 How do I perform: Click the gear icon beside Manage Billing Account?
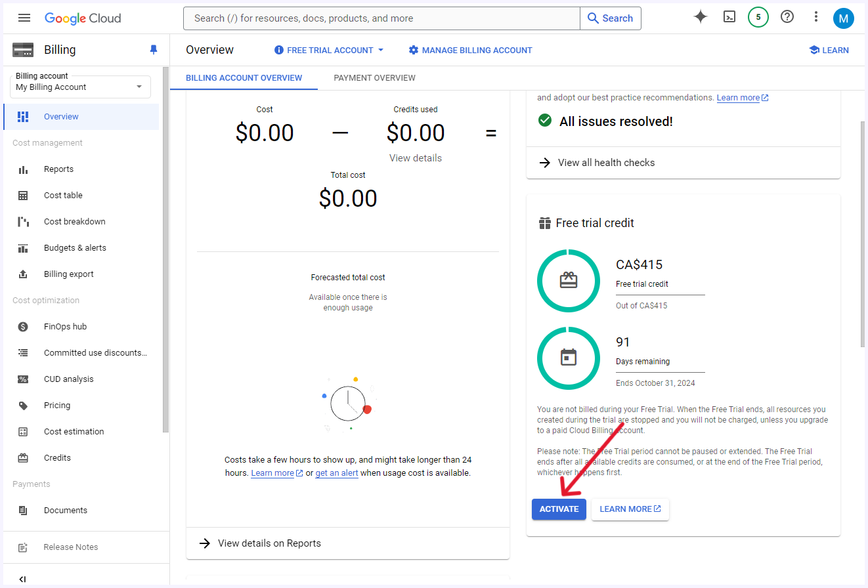point(413,50)
